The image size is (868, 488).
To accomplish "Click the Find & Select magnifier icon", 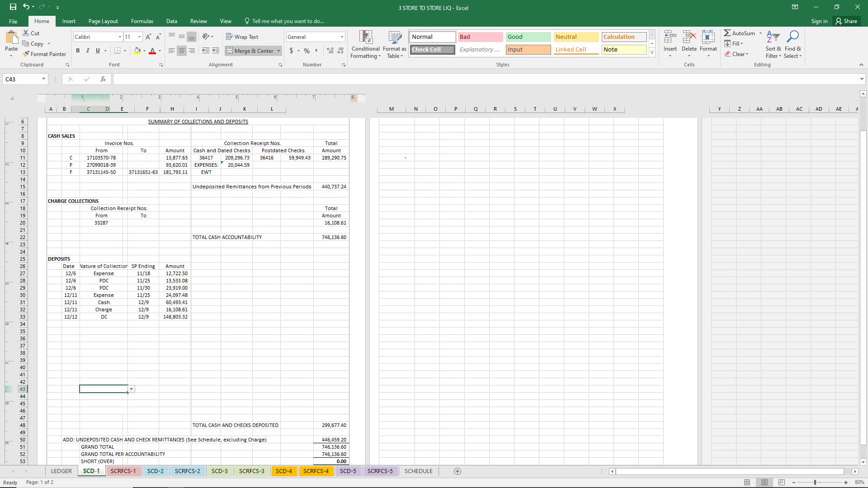I will 793,37.
